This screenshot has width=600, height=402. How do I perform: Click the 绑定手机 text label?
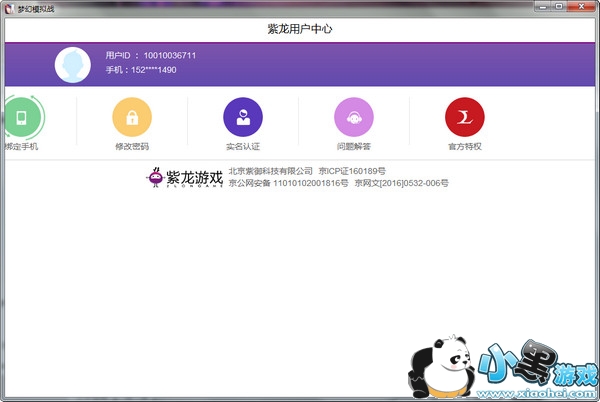[x=22, y=146]
